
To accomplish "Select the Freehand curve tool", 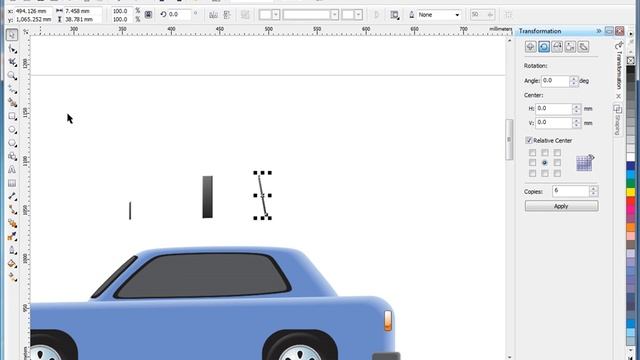I will click(x=12, y=89).
